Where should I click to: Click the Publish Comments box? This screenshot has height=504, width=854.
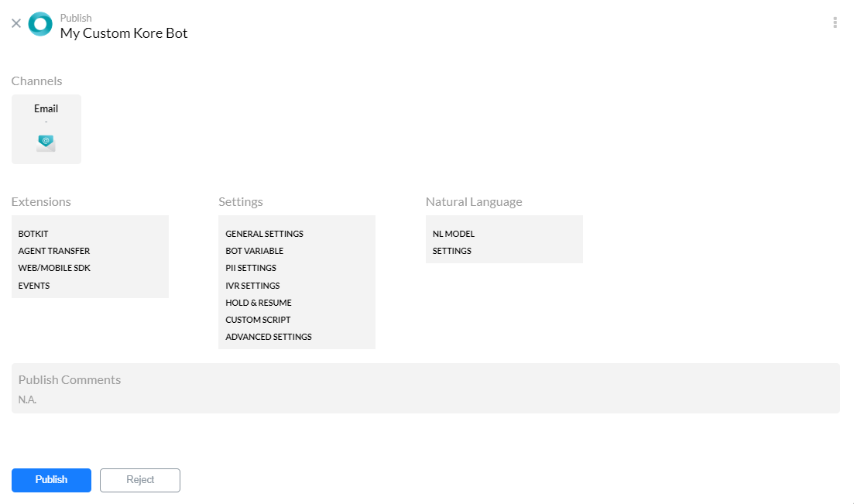(x=425, y=388)
